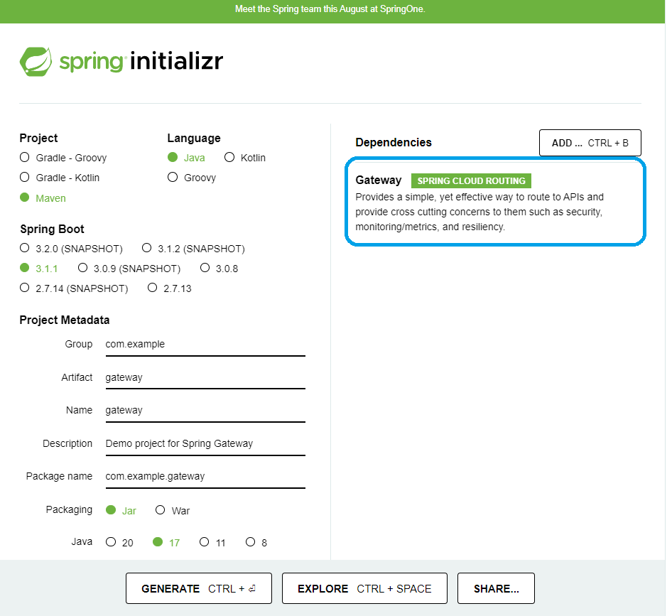Select Gradle - Kotlin project type

(x=60, y=178)
